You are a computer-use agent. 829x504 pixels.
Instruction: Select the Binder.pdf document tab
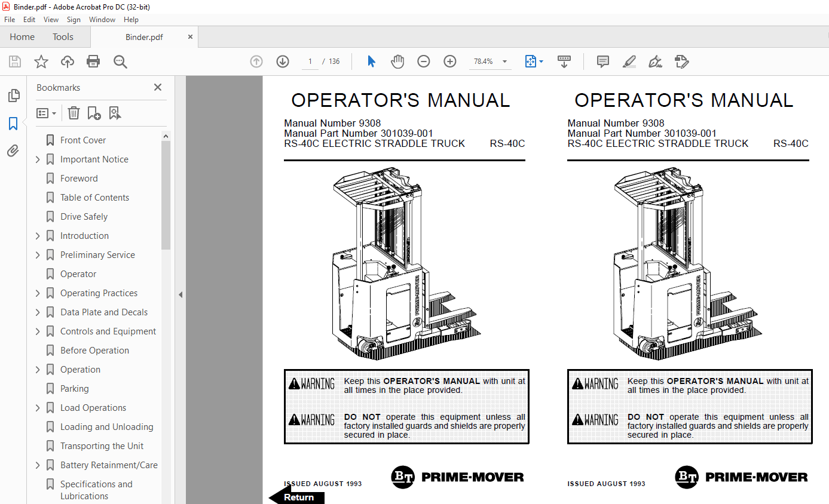click(144, 37)
